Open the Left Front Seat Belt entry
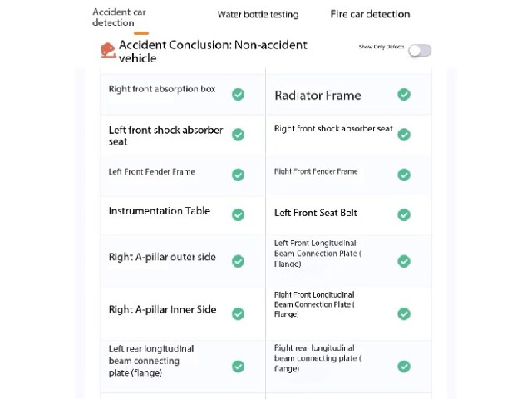The width and height of the screenshot is (532, 399). [348, 214]
